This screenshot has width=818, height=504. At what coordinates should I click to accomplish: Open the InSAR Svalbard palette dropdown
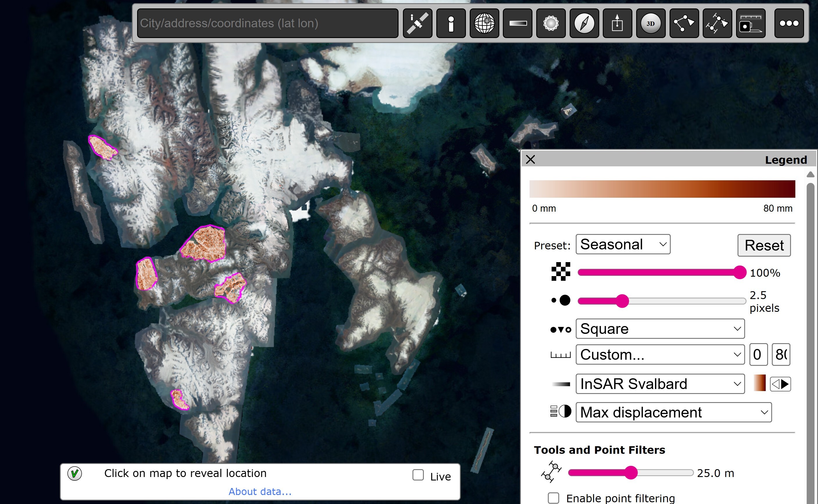(x=660, y=384)
